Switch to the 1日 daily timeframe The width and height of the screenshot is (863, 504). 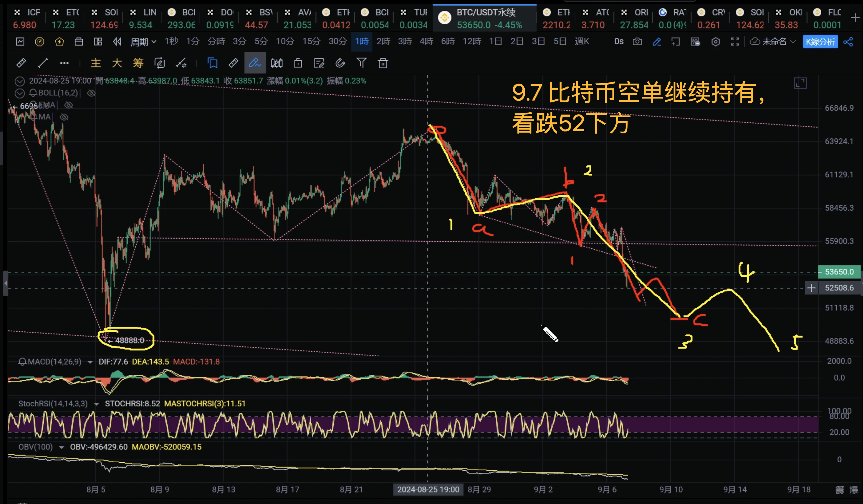pyautogui.click(x=496, y=41)
